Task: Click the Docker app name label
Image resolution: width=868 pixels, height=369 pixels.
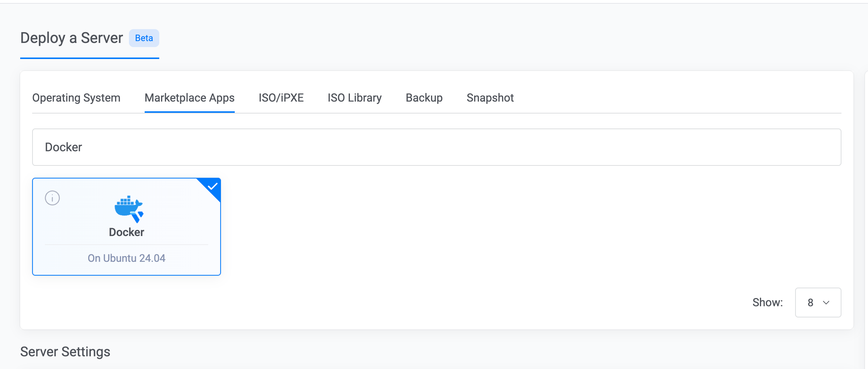Action: pos(126,232)
